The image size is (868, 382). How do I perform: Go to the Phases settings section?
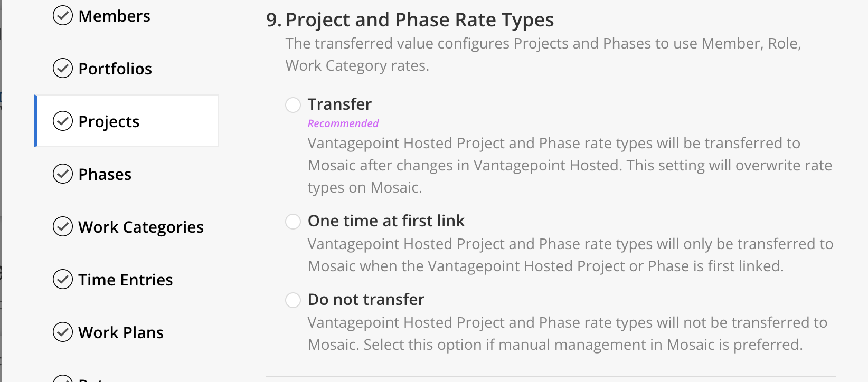click(105, 174)
